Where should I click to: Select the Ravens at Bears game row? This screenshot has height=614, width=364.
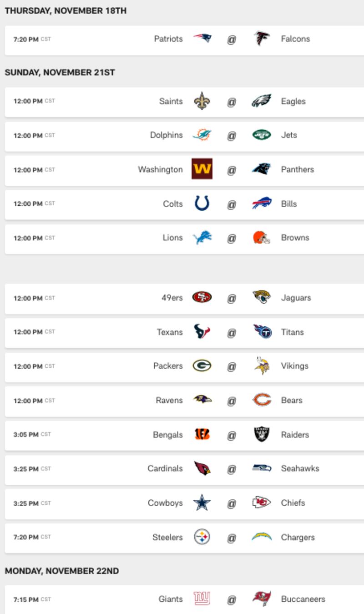(x=184, y=401)
